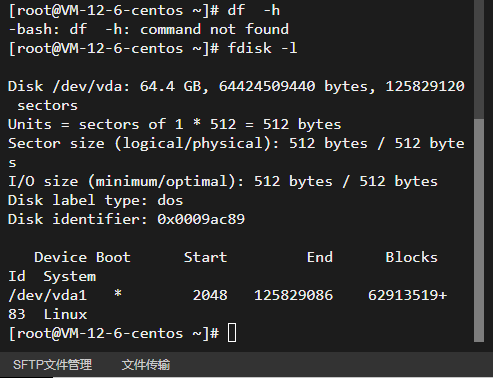493x378 pixels.
Task: Open the SFTP文件管理 tab
Action: (x=52, y=364)
